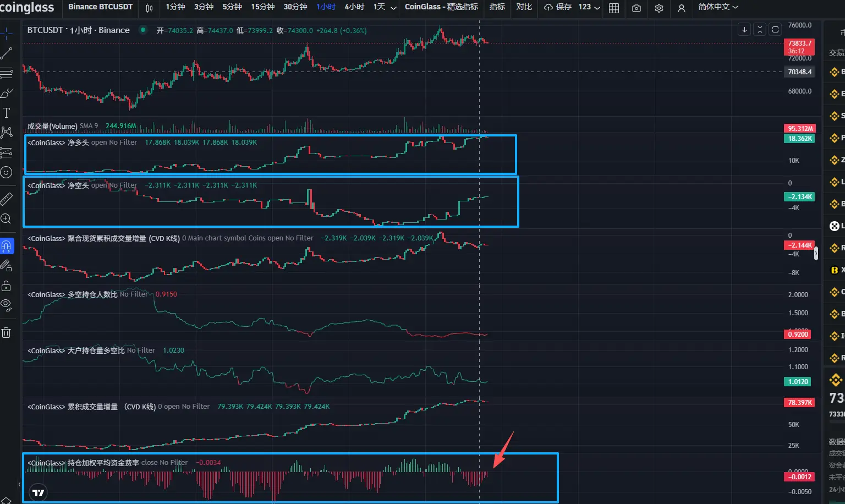Switch to the 1天 timeframe
Screen dimensions: 845x504
pos(379,7)
